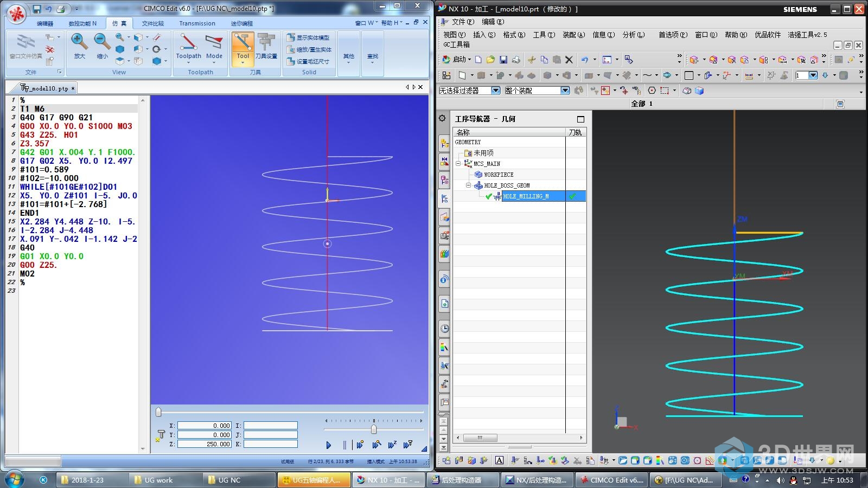Click the taskbar volume speaker icon
Screen dimensions: 868x488
[781, 480]
